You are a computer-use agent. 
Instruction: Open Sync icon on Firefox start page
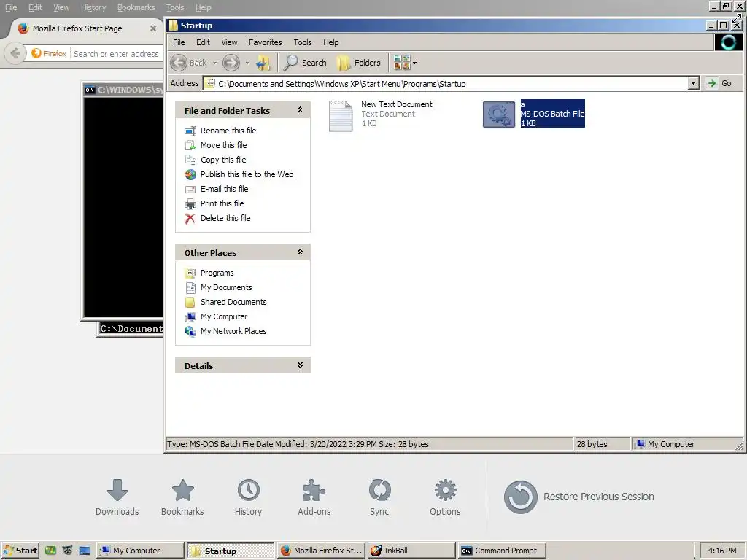(x=379, y=497)
